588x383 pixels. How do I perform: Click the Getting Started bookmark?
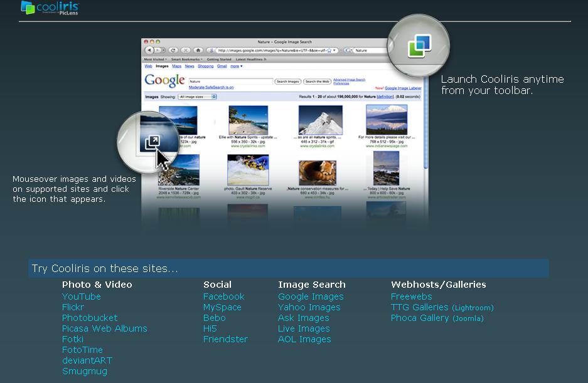click(219, 59)
